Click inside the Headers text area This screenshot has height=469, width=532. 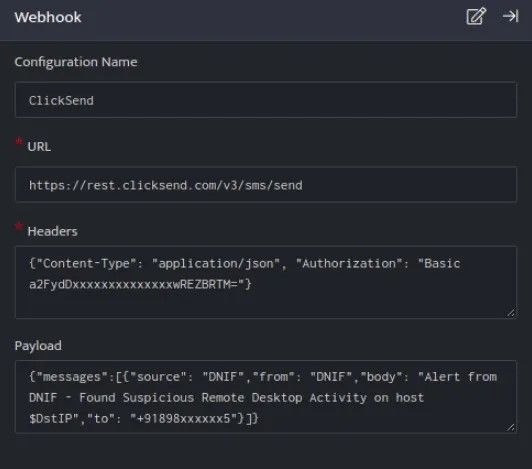pyautogui.click(x=266, y=282)
